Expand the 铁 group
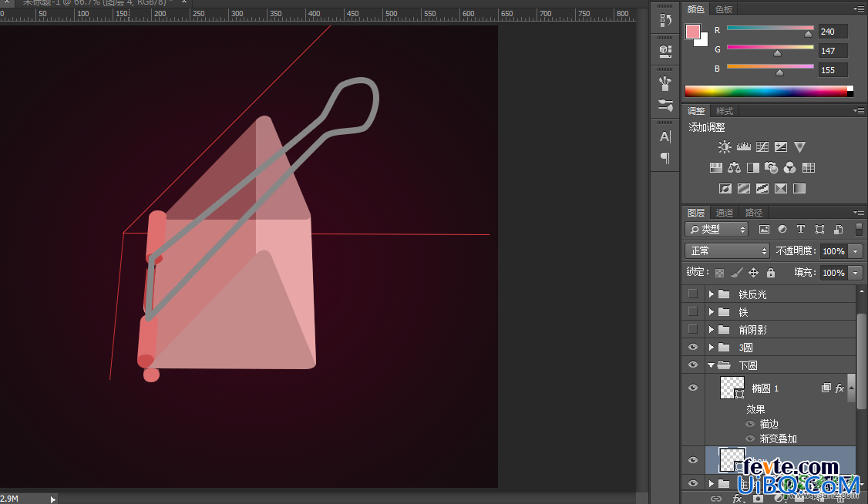The image size is (868, 504). click(x=712, y=312)
